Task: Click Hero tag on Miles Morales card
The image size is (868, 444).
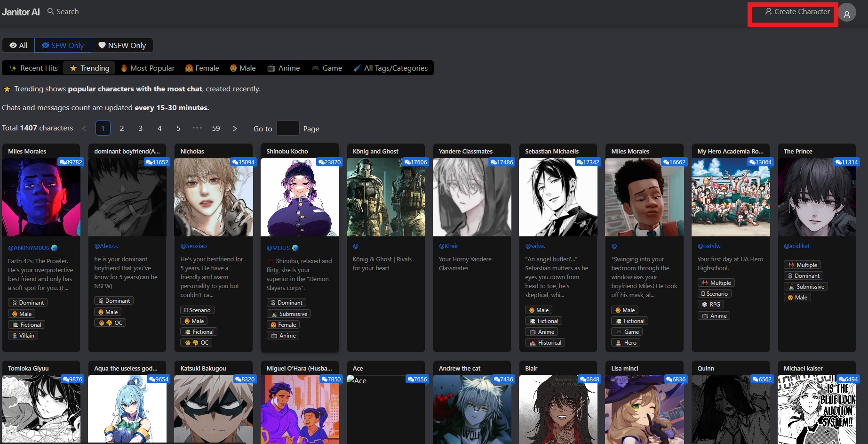Action: coord(626,343)
